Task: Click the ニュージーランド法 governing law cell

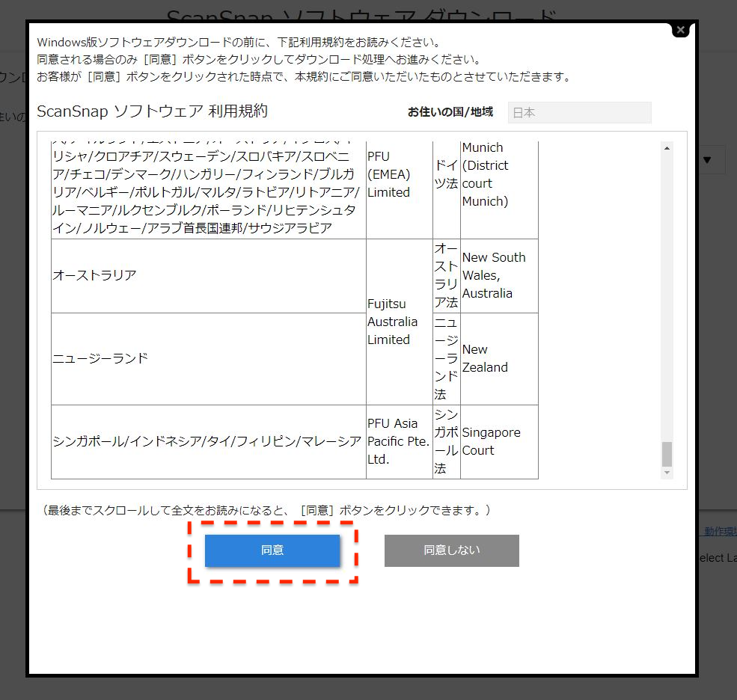Action: pyautogui.click(x=447, y=359)
